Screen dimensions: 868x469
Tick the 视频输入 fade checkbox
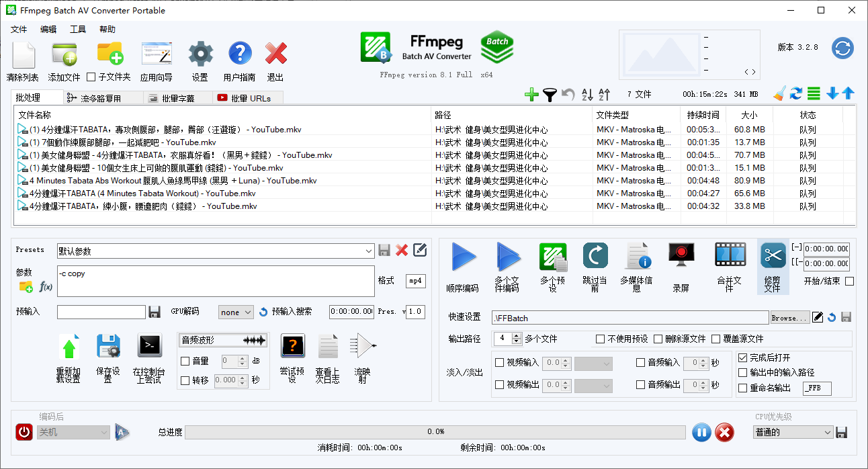point(499,363)
